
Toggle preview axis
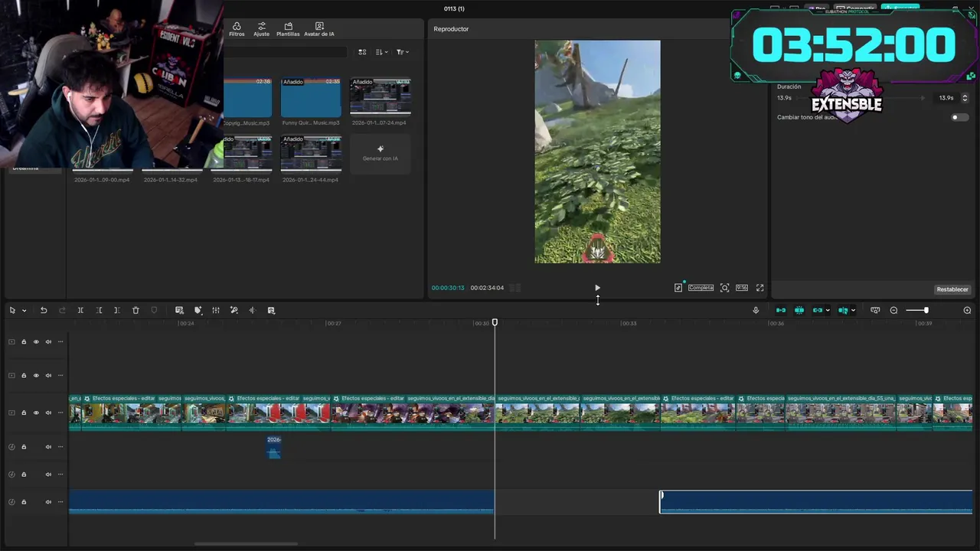(843, 310)
